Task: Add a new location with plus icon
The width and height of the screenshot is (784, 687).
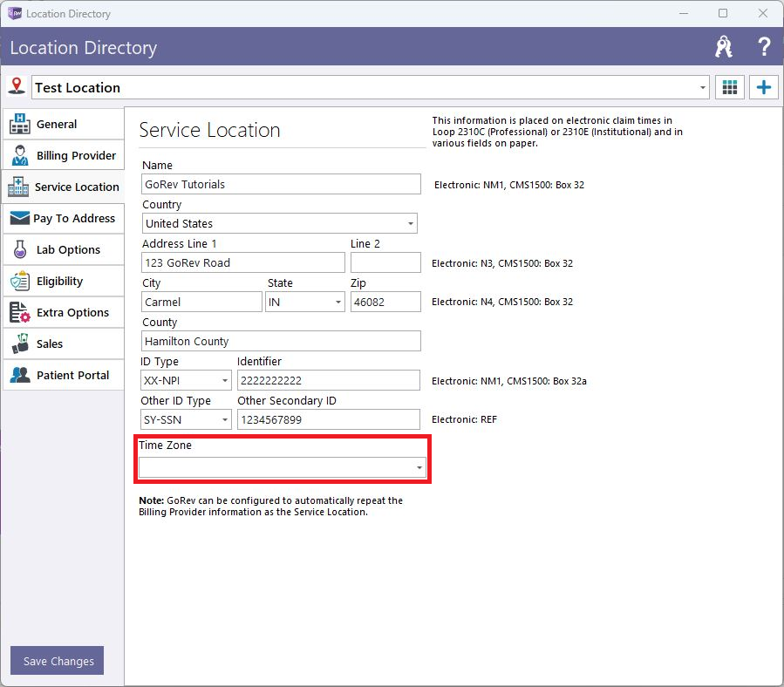Action: tap(763, 87)
